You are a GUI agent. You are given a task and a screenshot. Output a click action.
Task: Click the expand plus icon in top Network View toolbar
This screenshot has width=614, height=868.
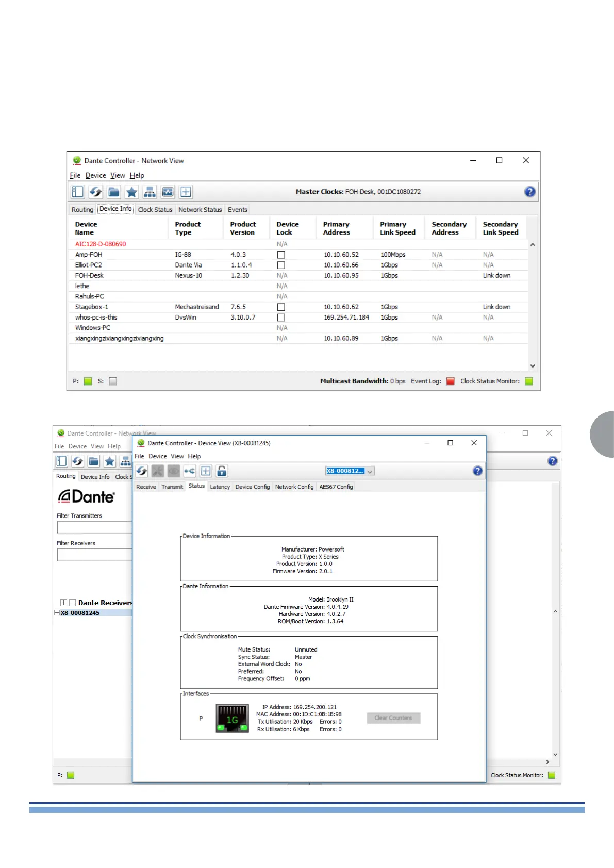[186, 192]
